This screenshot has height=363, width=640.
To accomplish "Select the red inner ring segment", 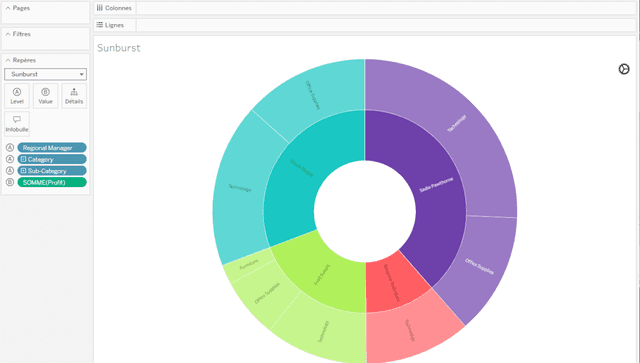I will click(x=392, y=283).
